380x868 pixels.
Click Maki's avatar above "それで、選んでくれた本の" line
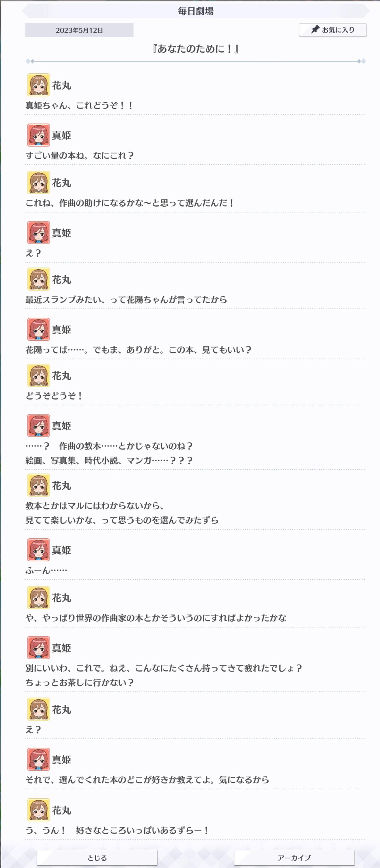38,759
